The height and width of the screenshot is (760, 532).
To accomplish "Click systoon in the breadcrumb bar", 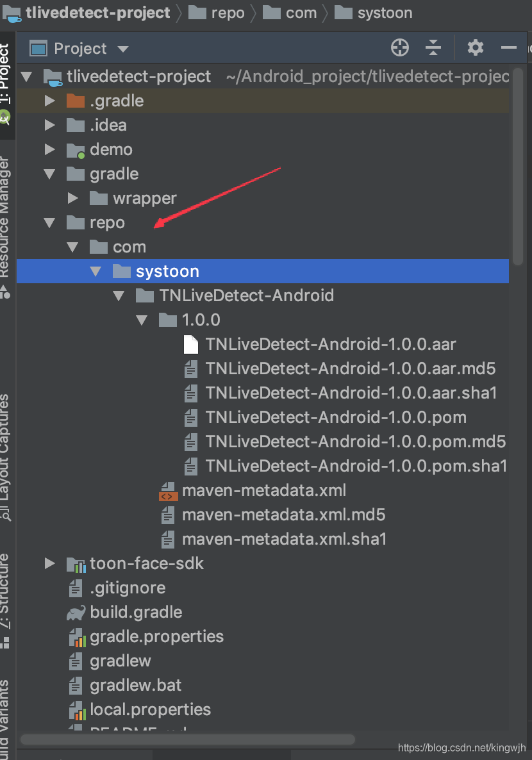I will pyautogui.click(x=385, y=13).
